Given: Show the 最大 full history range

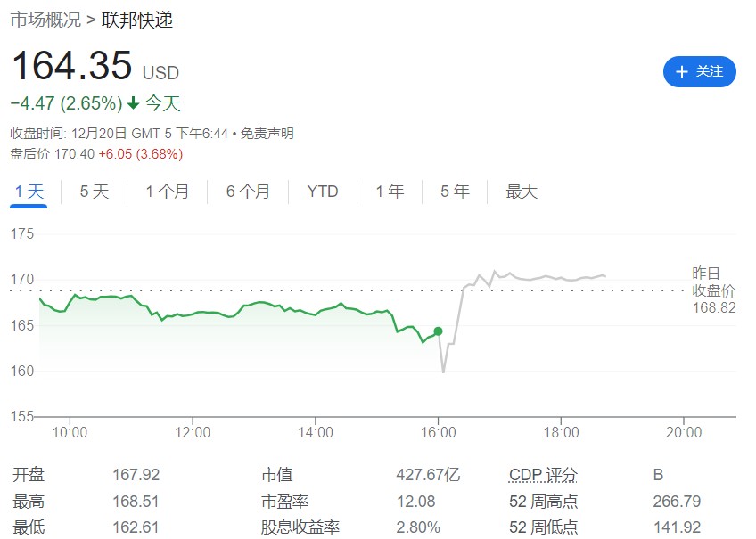Looking at the screenshot, I should 522,192.
